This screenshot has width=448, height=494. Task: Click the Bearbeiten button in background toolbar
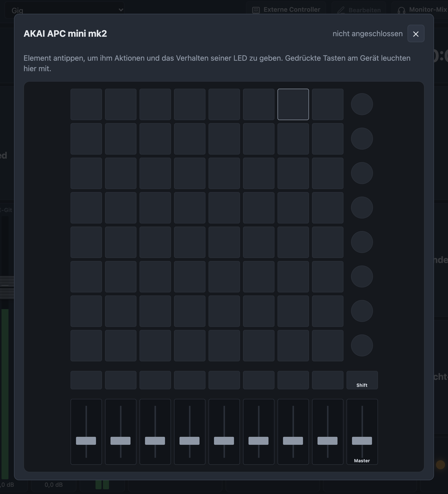359,10
